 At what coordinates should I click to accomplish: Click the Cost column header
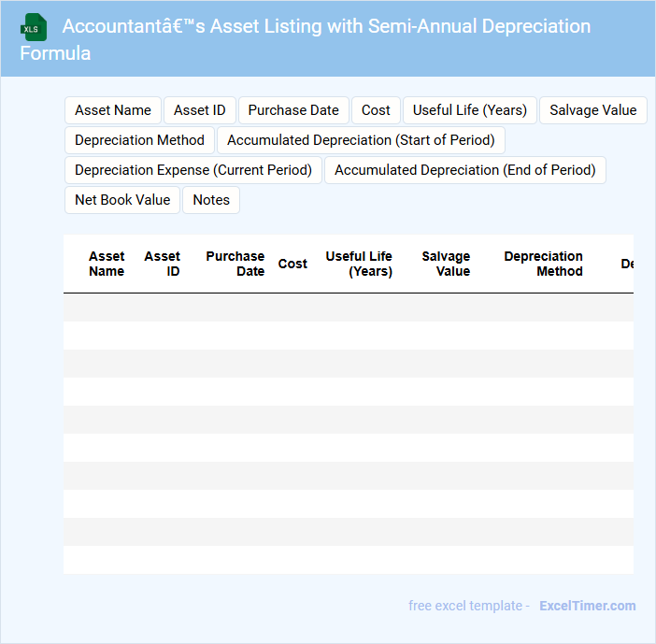click(292, 264)
